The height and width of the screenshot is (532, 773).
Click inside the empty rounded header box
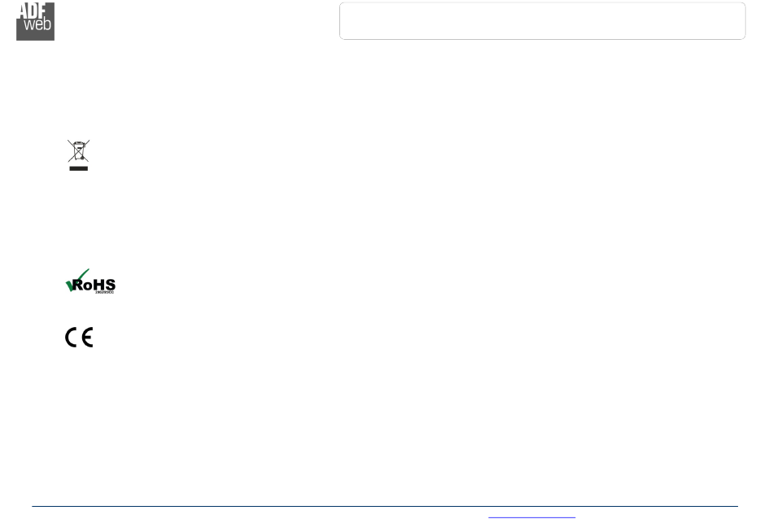pos(542,20)
